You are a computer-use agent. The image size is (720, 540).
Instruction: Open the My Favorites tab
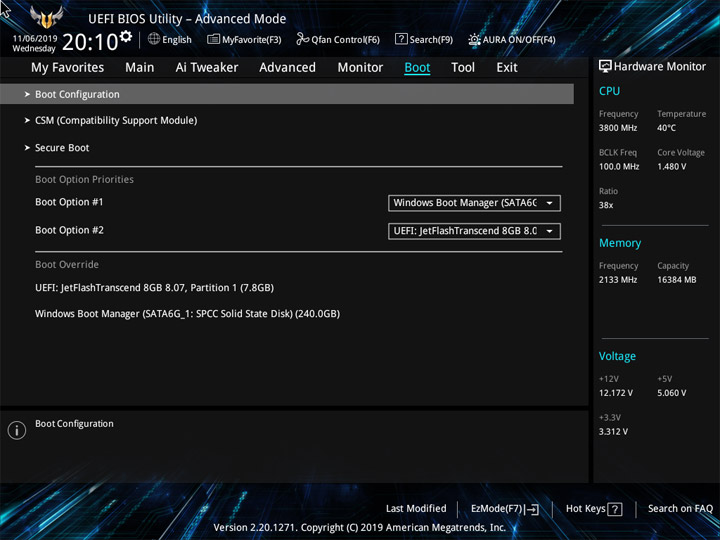[x=68, y=68]
